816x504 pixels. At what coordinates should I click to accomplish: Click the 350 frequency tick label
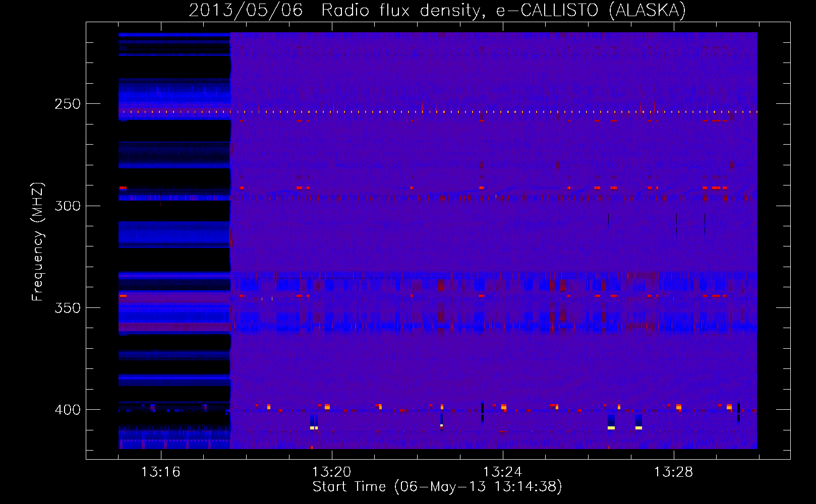pos(68,308)
